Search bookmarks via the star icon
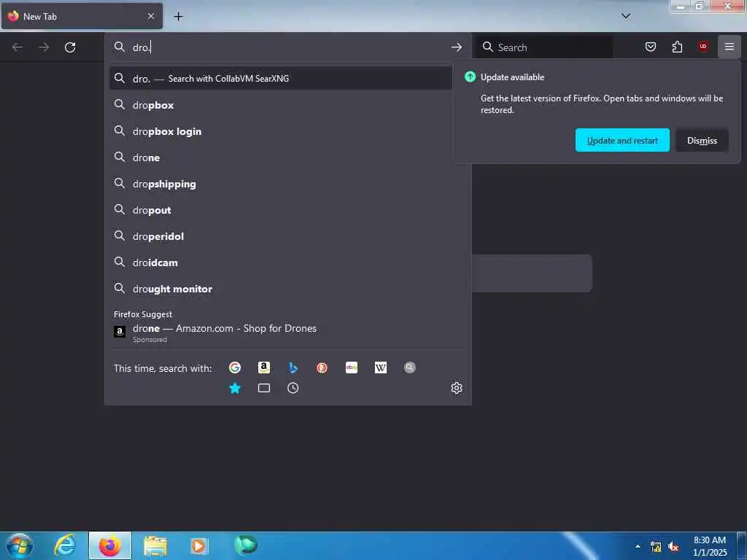Viewport: 747px width, 560px height. pos(235,388)
